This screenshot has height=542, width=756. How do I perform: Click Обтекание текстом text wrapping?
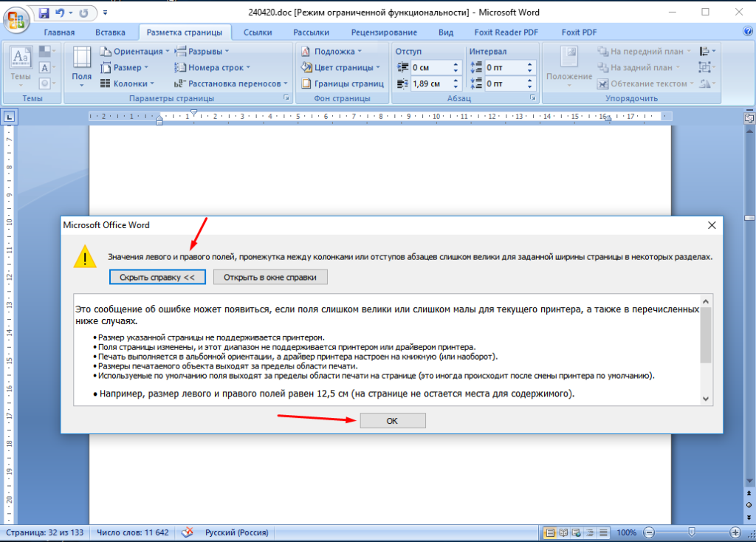(x=645, y=83)
